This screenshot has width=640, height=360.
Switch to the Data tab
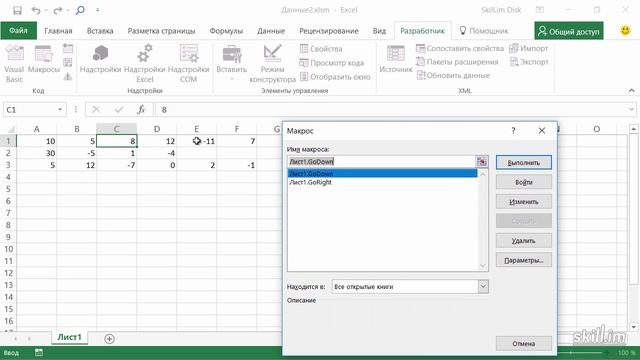pos(271,31)
